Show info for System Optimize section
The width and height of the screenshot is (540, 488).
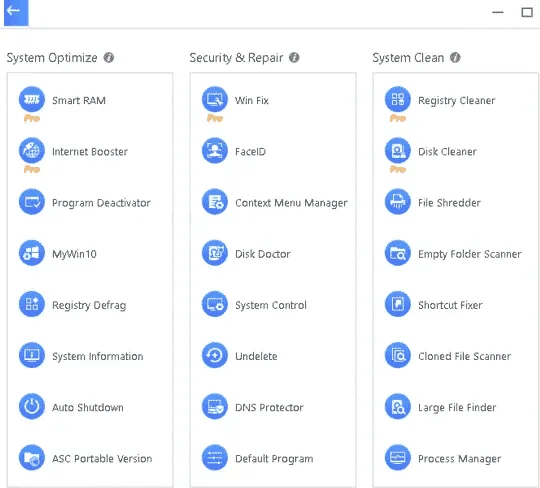tap(109, 58)
